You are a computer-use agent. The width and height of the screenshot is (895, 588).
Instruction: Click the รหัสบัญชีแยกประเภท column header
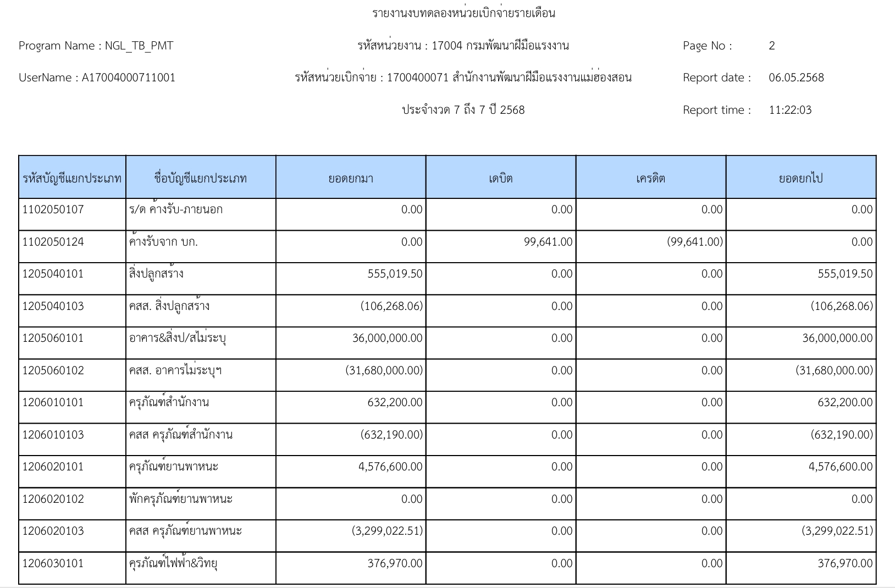[72, 177]
